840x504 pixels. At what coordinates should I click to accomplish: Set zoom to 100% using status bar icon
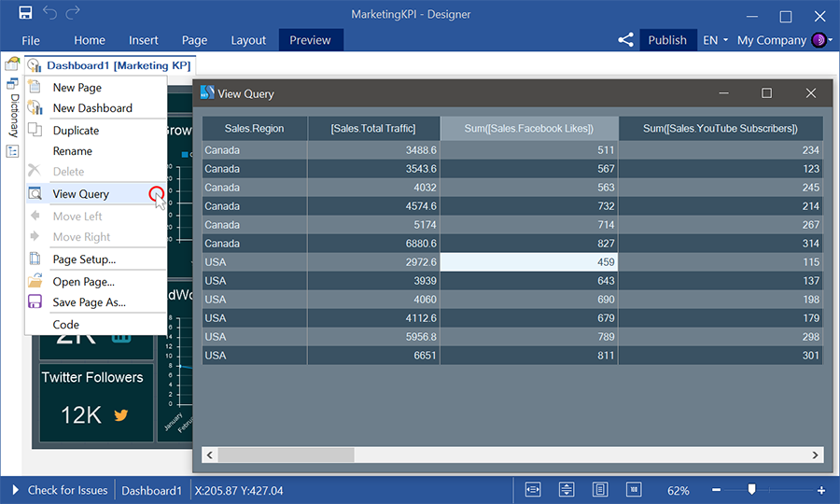(x=634, y=490)
